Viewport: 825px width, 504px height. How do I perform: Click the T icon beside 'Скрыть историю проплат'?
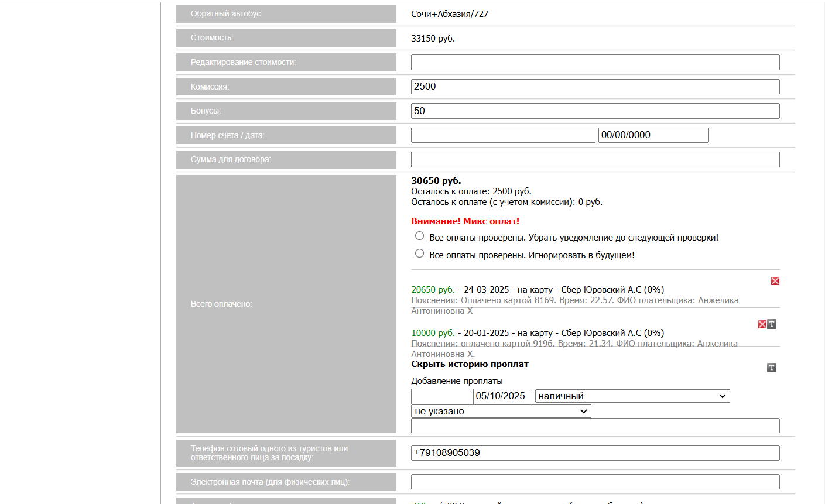772,368
